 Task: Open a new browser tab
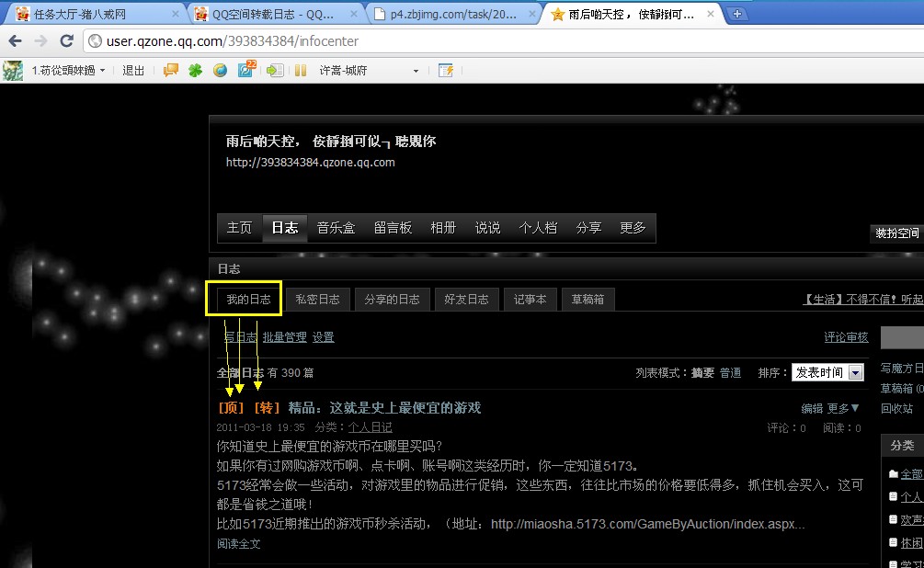click(736, 14)
